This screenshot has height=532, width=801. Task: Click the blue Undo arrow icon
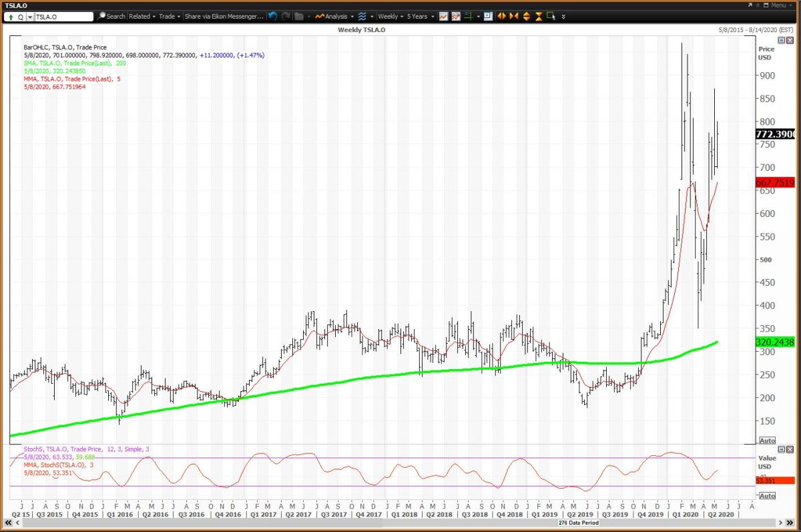click(273, 16)
